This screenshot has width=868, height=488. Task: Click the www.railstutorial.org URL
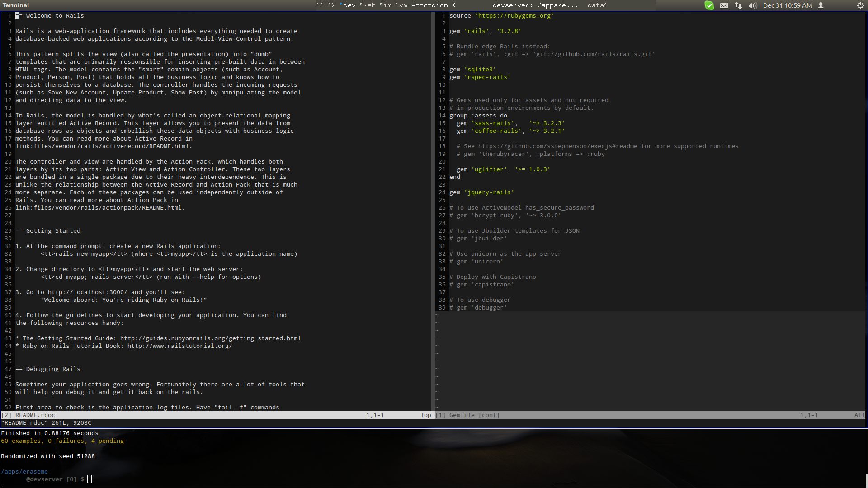(x=179, y=346)
